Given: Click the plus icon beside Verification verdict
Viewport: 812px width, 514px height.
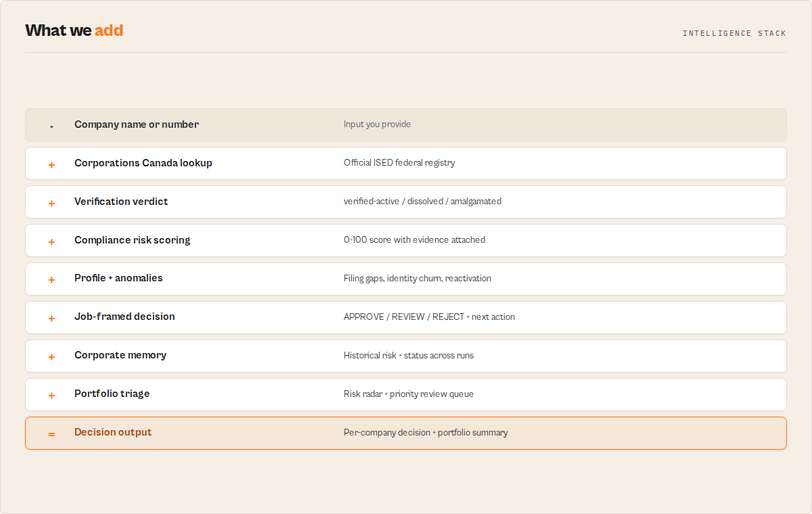Looking at the screenshot, I should 51,203.
